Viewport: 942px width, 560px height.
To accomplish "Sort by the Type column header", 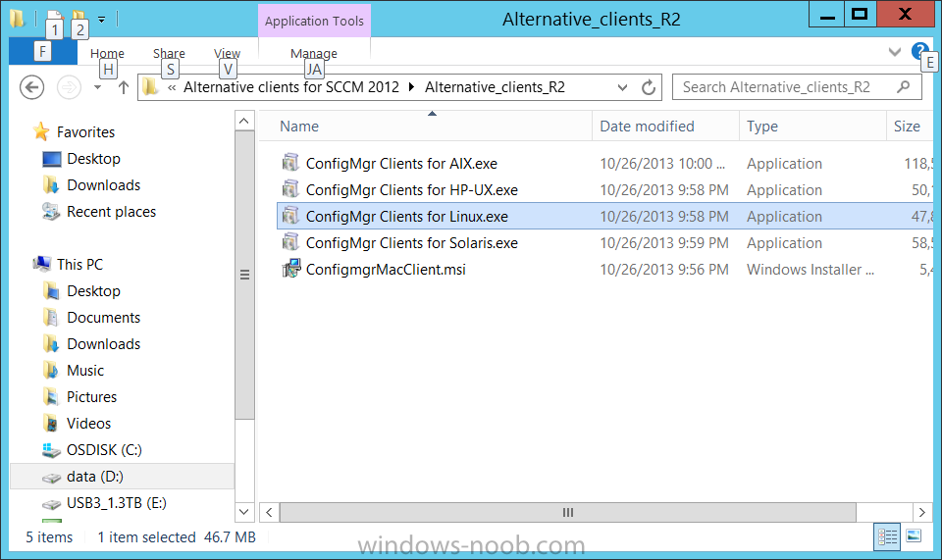I will coord(812,127).
